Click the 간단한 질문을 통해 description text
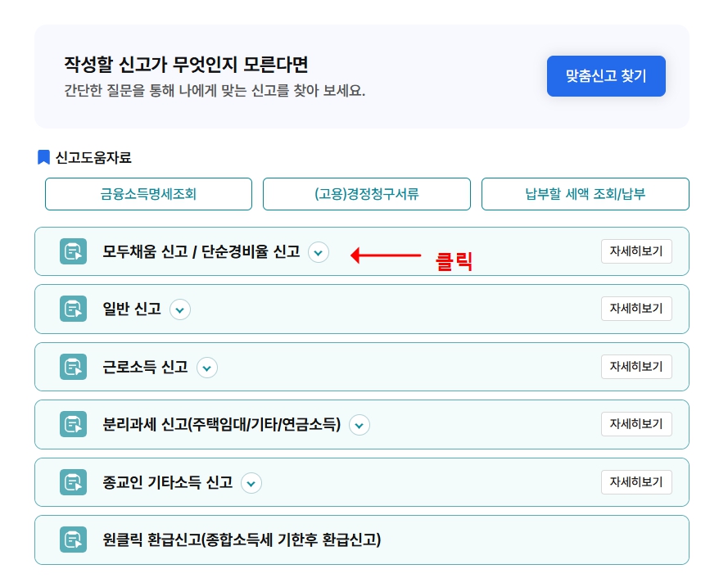 click(x=215, y=91)
